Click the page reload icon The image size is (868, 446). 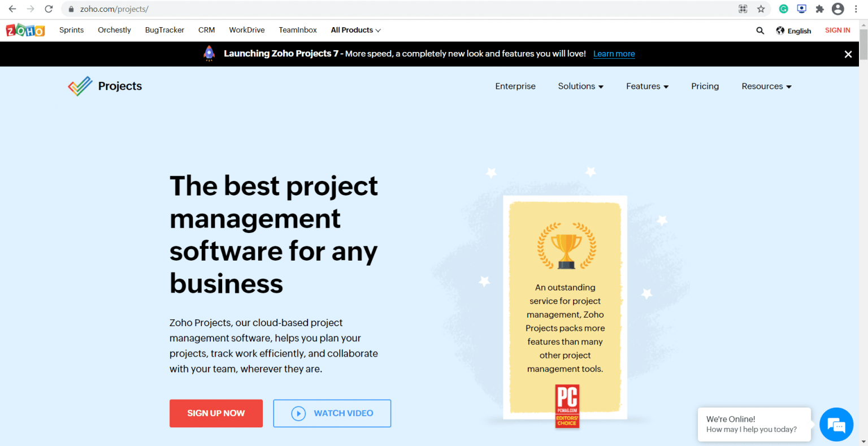point(49,9)
